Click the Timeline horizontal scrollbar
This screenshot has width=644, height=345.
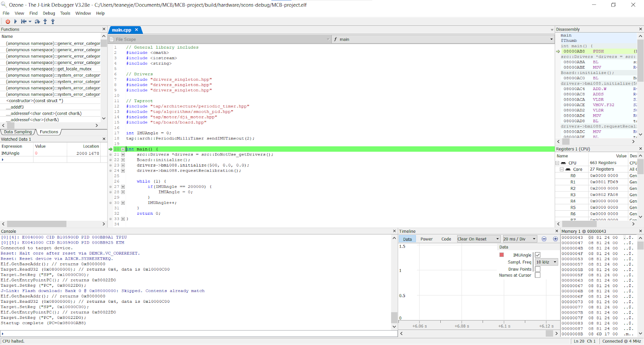pos(479,333)
